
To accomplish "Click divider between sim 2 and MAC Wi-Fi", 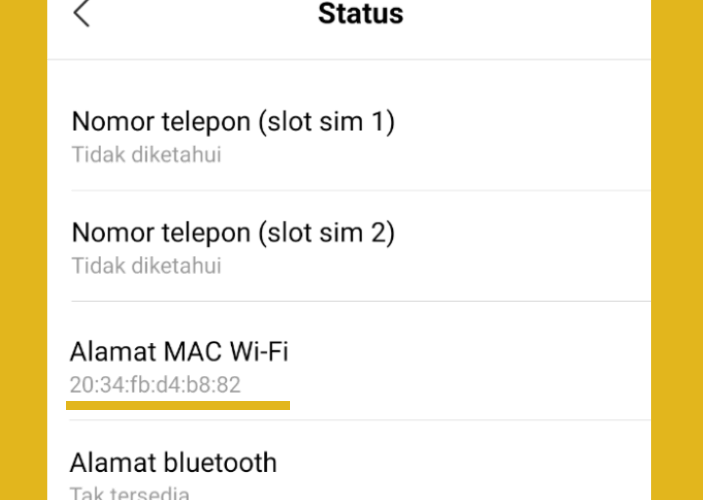I will click(x=361, y=301).
